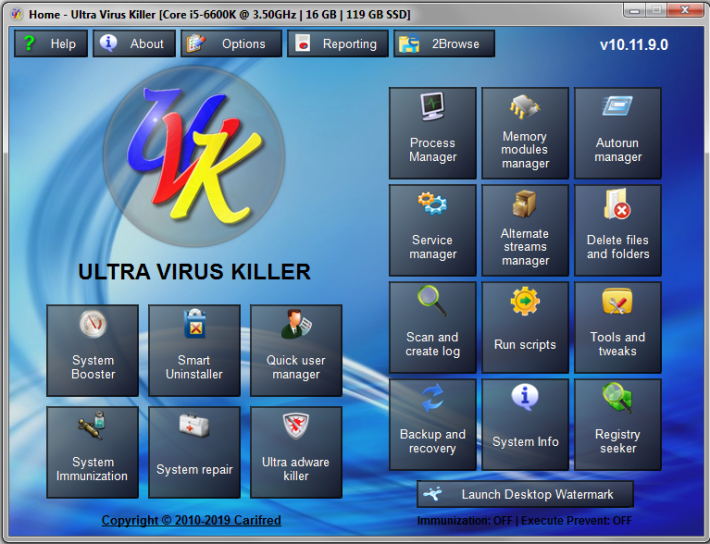This screenshot has height=544, width=710.
Task: Open Backup and recovery
Action: click(x=432, y=424)
